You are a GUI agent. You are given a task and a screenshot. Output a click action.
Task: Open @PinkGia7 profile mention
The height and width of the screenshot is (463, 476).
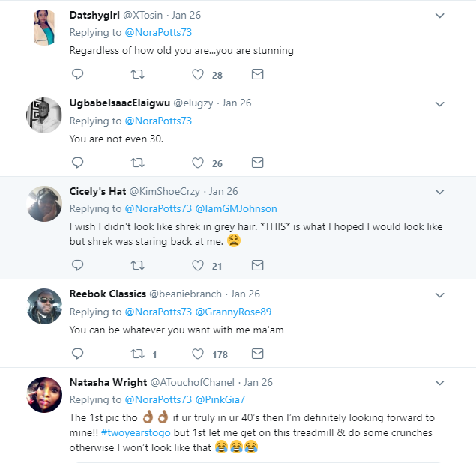(x=220, y=399)
